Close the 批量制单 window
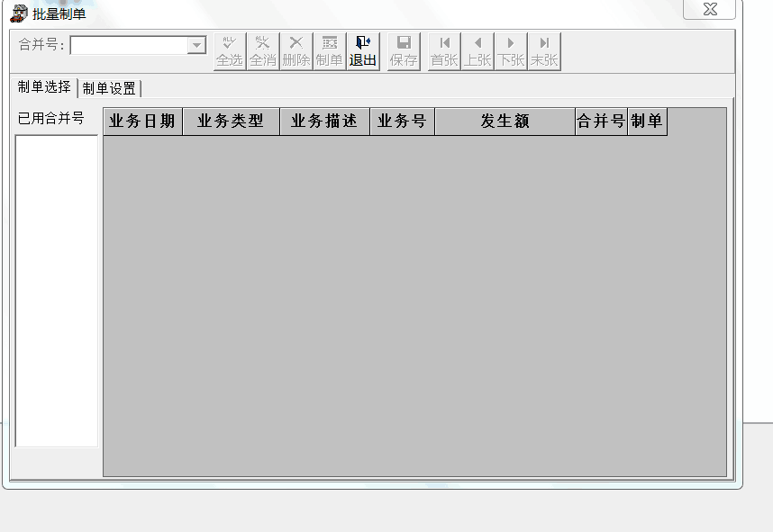This screenshot has height=532, width=773. [710, 9]
